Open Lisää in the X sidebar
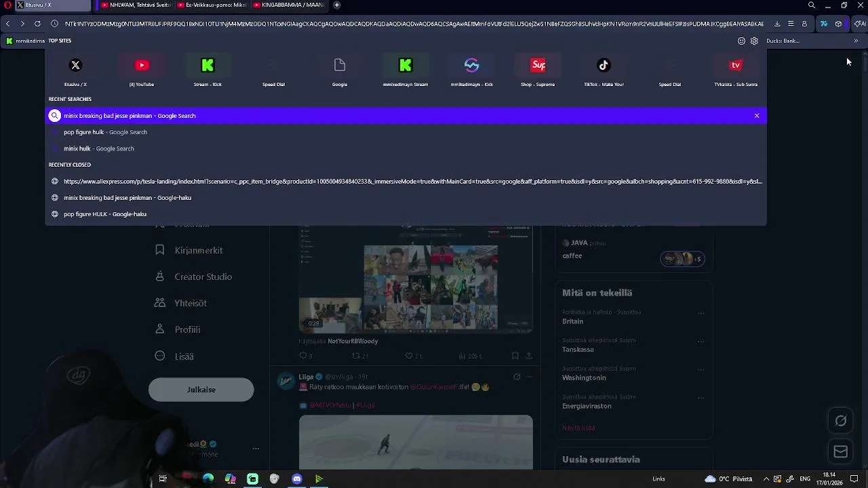 click(x=174, y=356)
